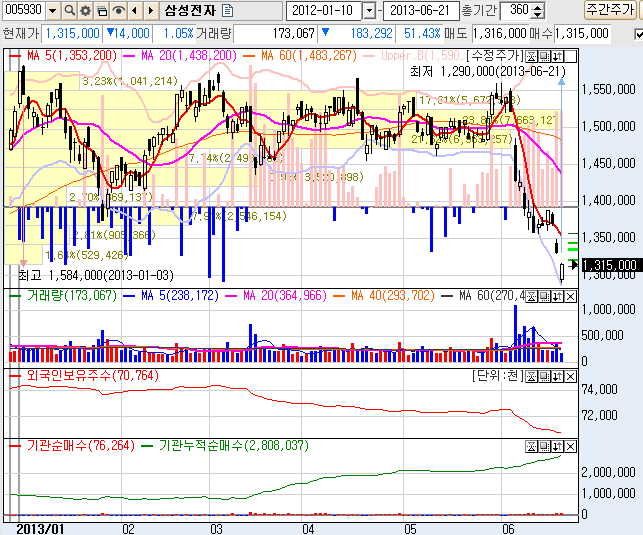Click the window layout icon beside the gear

pyautogui.click(x=102, y=10)
